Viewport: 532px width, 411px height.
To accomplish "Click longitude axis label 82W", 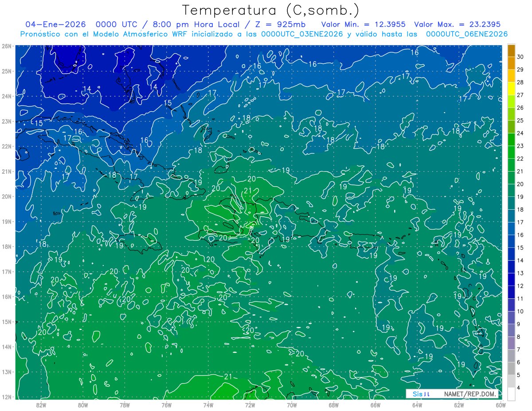I will pos(41,404).
